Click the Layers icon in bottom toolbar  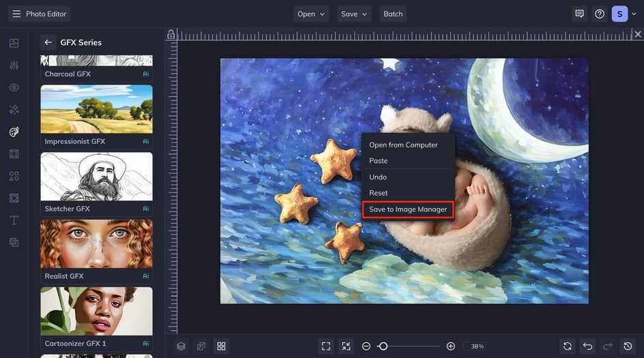click(x=181, y=346)
